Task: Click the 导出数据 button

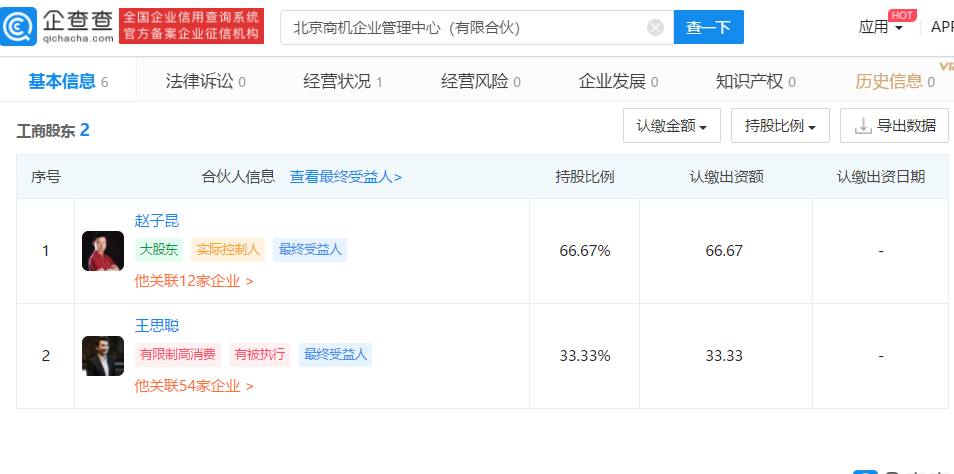Action: (894, 126)
